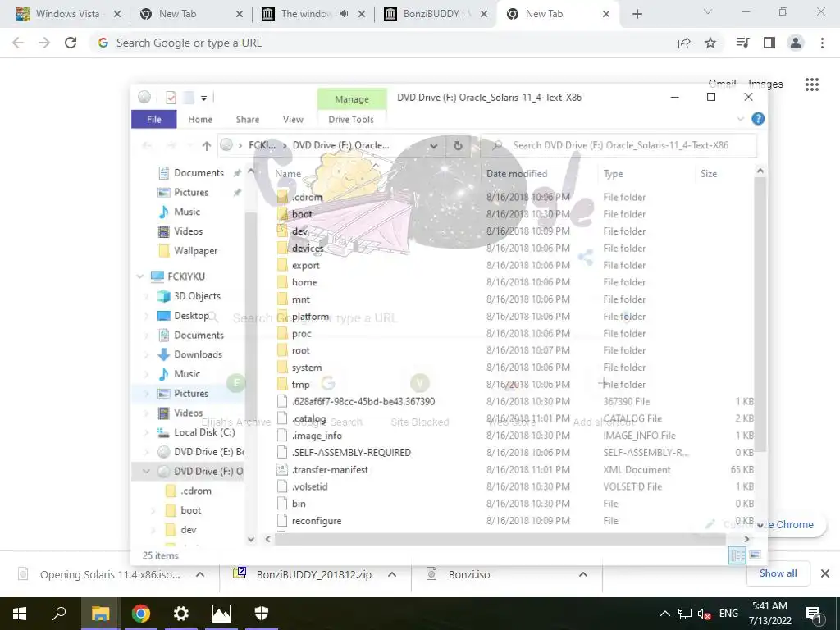This screenshot has height=630, width=840.
Task: Open options arrow for Bonzi.iso download
Action: point(583,574)
